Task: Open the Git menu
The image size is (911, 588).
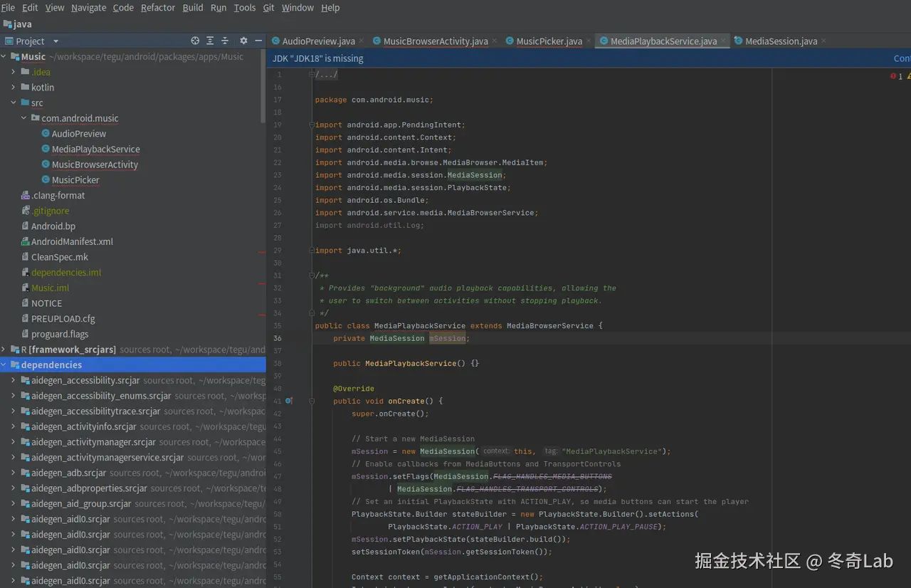Action: pyautogui.click(x=268, y=8)
